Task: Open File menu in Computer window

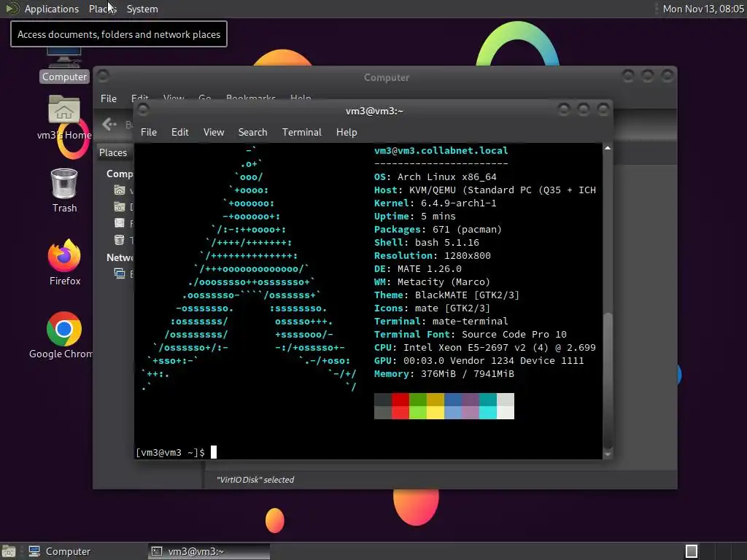Action: (108, 98)
